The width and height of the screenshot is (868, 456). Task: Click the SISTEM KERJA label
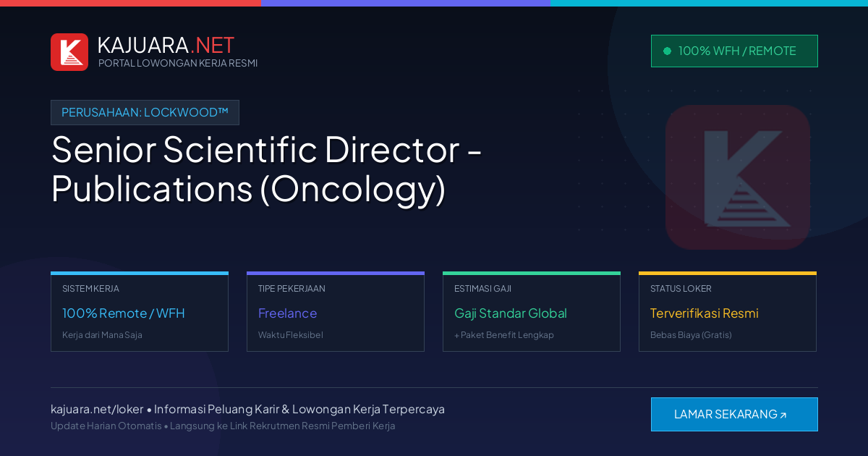point(90,288)
